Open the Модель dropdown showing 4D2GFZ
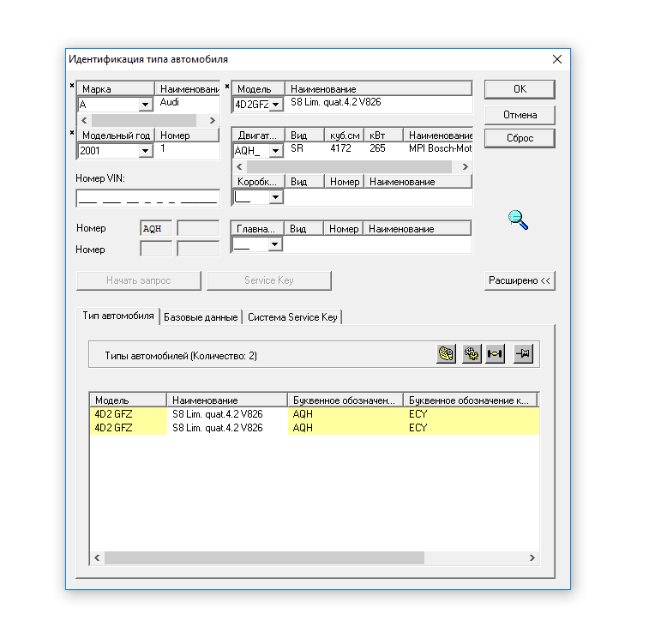The height and width of the screenshot is (644, 667). (x=275, y=105)
